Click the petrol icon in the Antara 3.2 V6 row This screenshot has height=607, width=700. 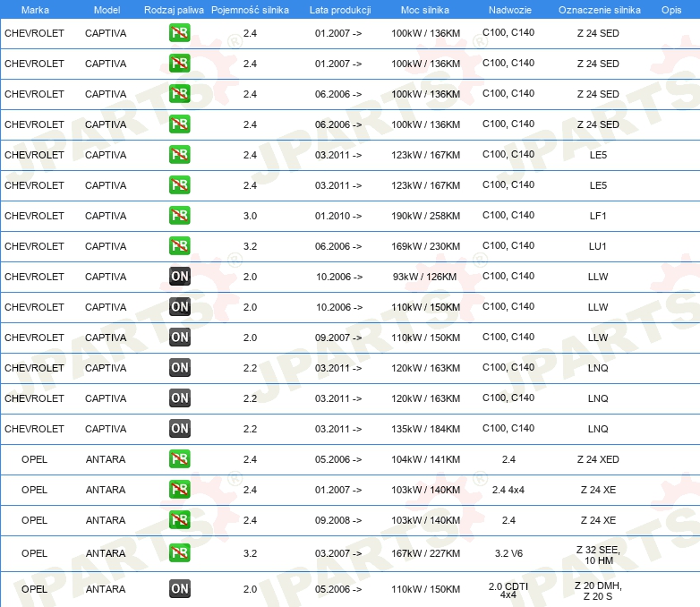pyautogui.click(x=179, y=553)
